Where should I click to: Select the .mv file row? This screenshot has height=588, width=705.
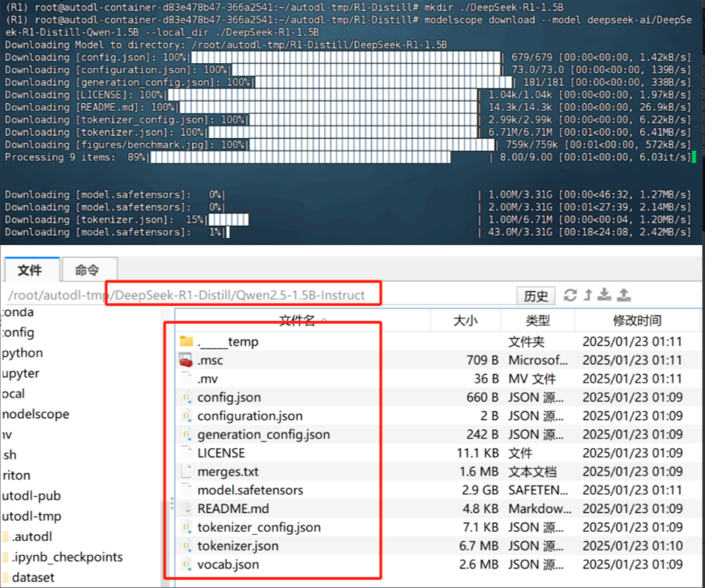(x=438, y=379)
